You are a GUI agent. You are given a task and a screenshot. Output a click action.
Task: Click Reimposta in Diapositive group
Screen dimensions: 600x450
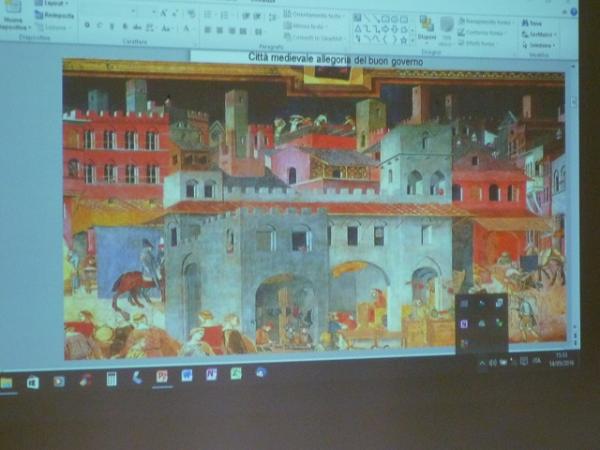[54, 15]
